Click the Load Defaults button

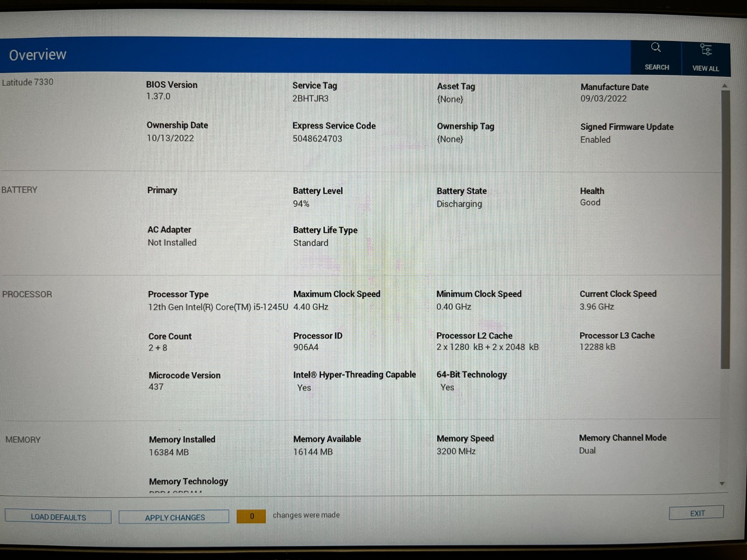(58, 517)
